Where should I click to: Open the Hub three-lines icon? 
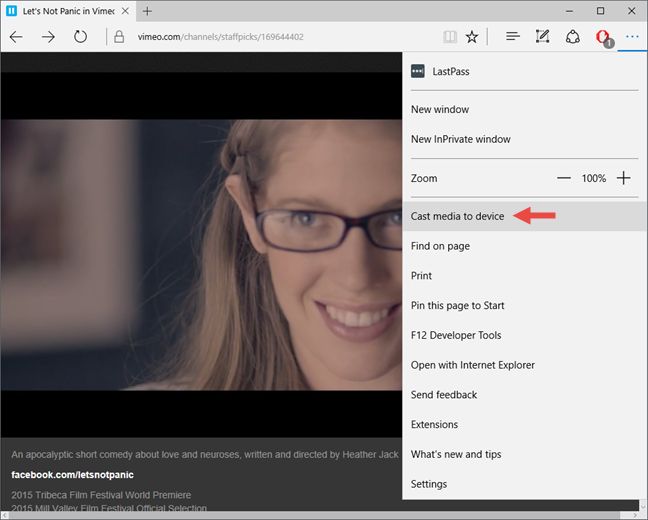512,37
